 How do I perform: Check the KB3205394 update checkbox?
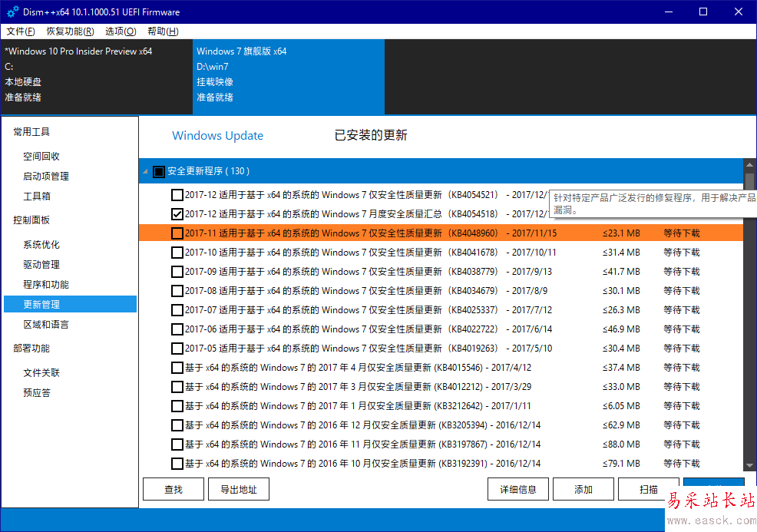[177, 425]
